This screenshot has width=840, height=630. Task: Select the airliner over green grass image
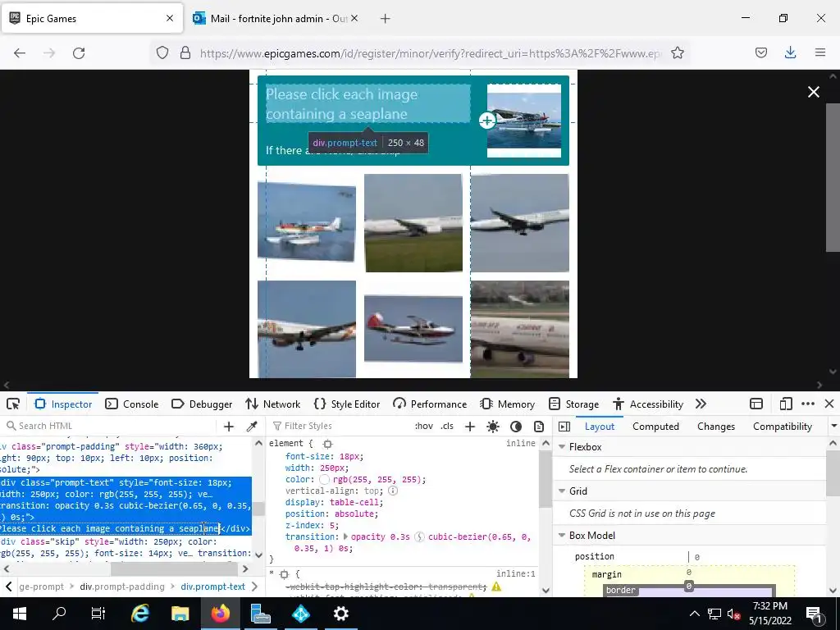coord(413,223)
